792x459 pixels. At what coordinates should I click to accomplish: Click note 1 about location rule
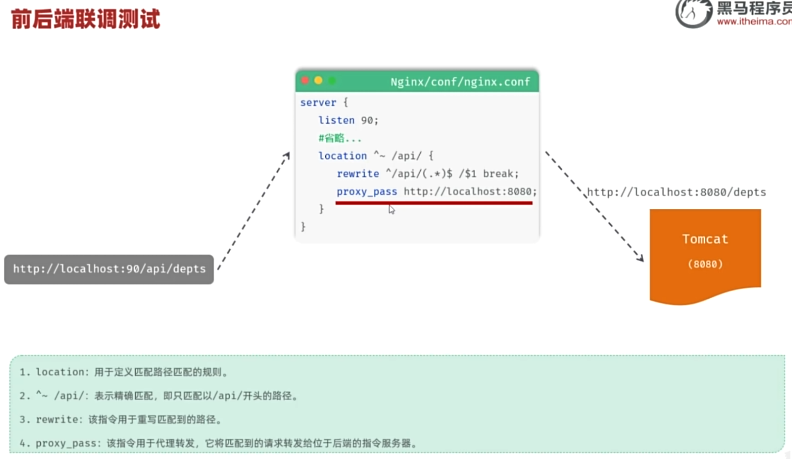[124, 372]
